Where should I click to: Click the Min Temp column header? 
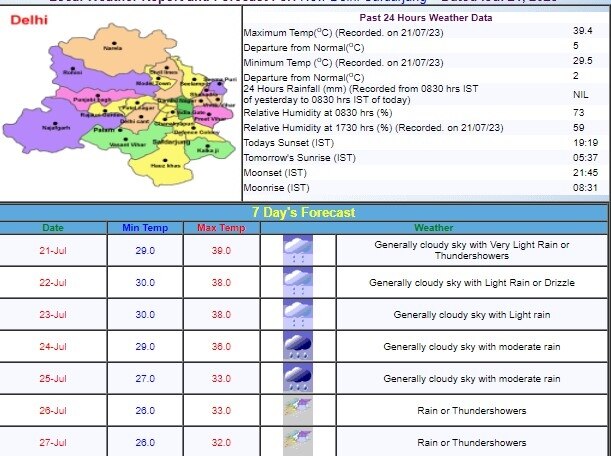click(145, 228)
